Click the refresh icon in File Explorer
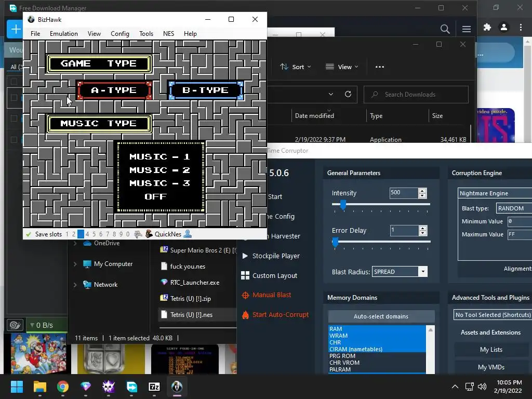Screen dimensions: 532x399 pos(348,95)
